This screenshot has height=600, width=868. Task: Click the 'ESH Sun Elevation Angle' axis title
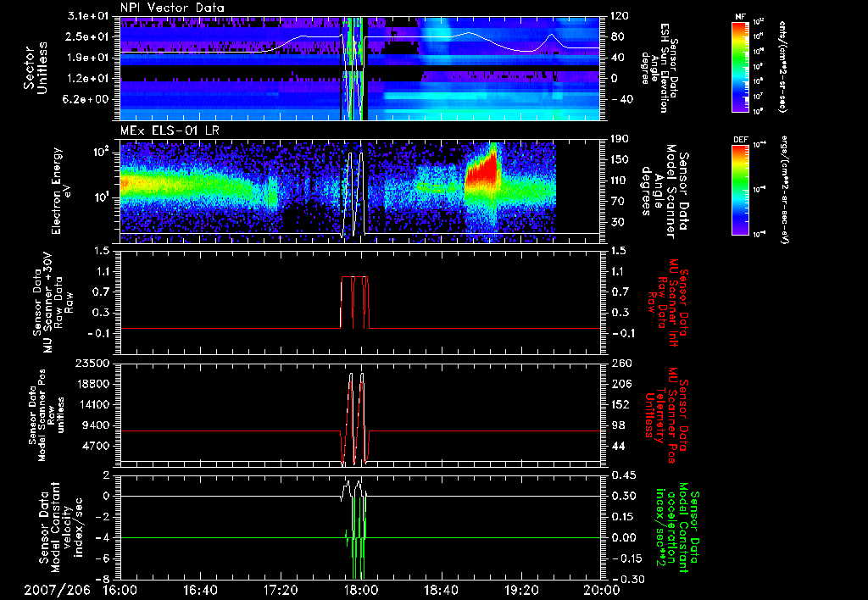660,68
